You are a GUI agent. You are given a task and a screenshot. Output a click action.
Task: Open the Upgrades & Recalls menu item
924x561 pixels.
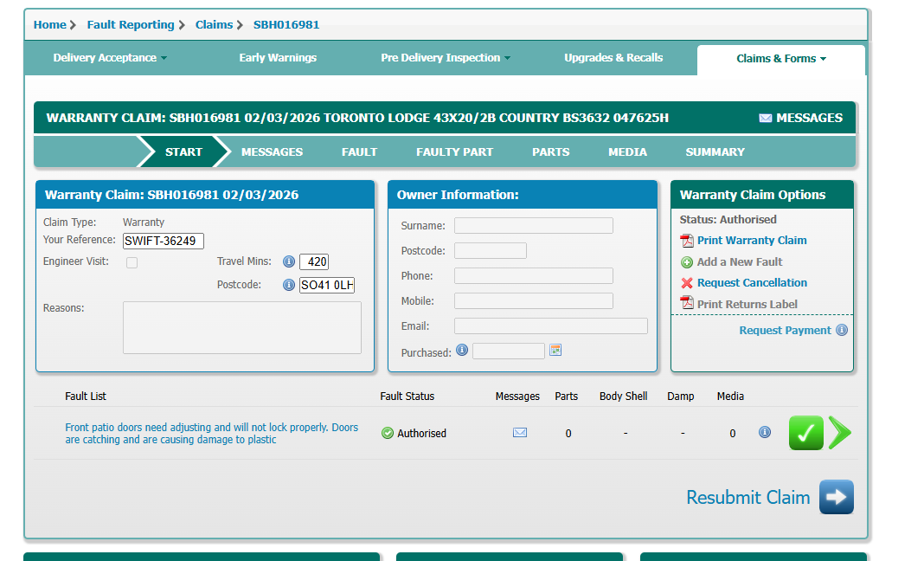tap(613, 58)
